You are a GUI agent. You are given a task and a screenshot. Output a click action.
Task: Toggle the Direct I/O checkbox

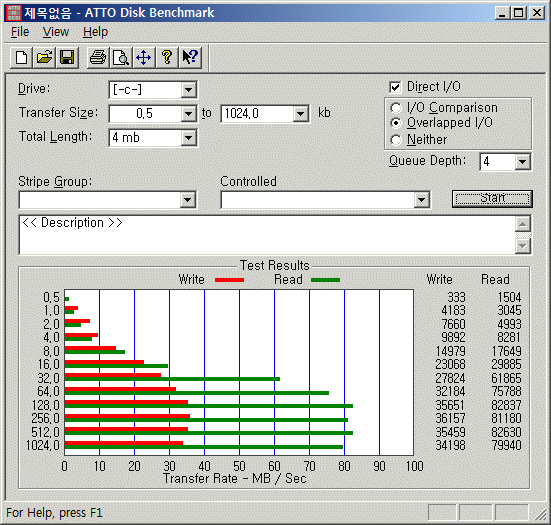pos(395,87)
